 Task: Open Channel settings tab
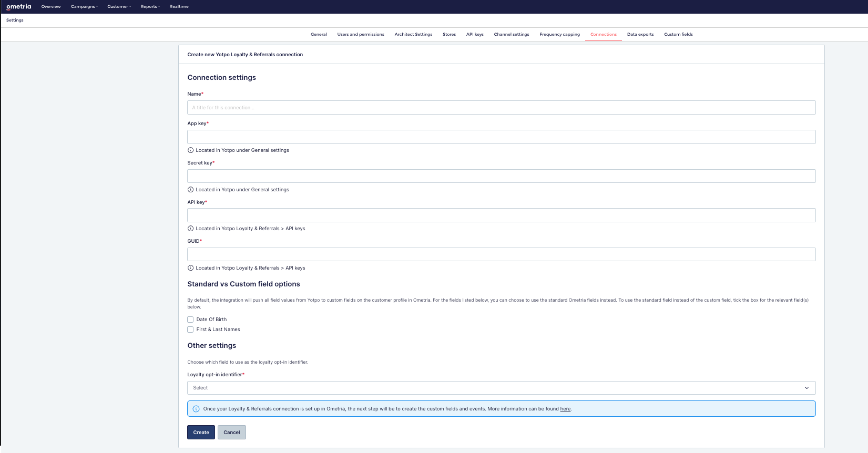(x=512, y=34)
